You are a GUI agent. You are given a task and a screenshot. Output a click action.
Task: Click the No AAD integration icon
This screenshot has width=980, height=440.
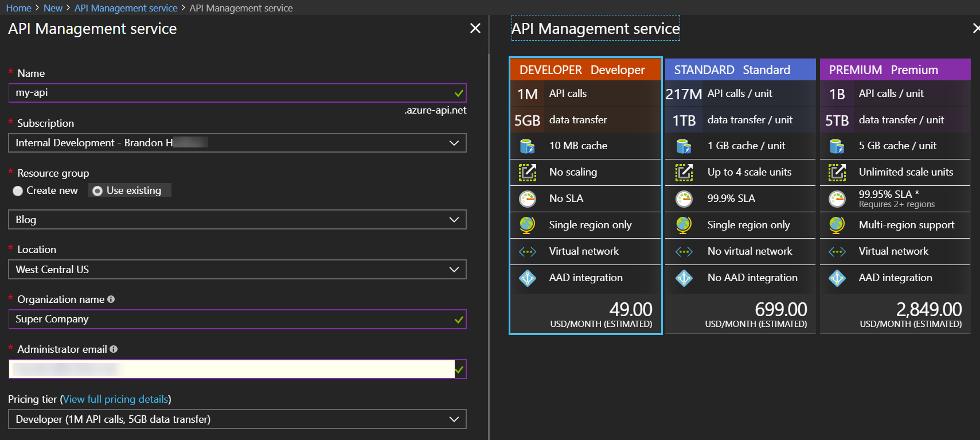(x=684, y=278)
